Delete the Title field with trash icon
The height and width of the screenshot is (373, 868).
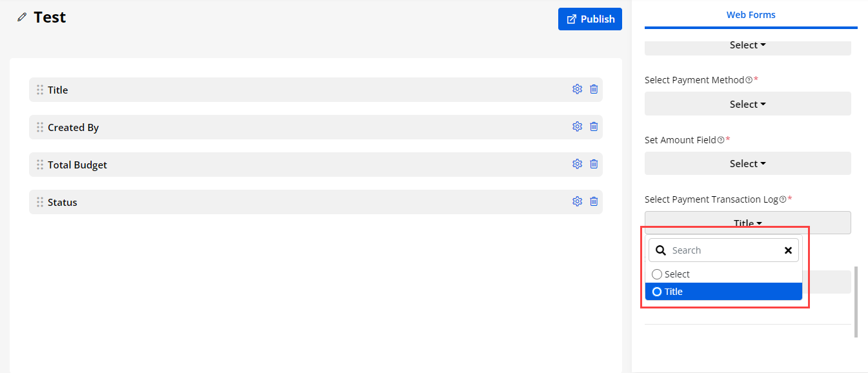[594, 90]
